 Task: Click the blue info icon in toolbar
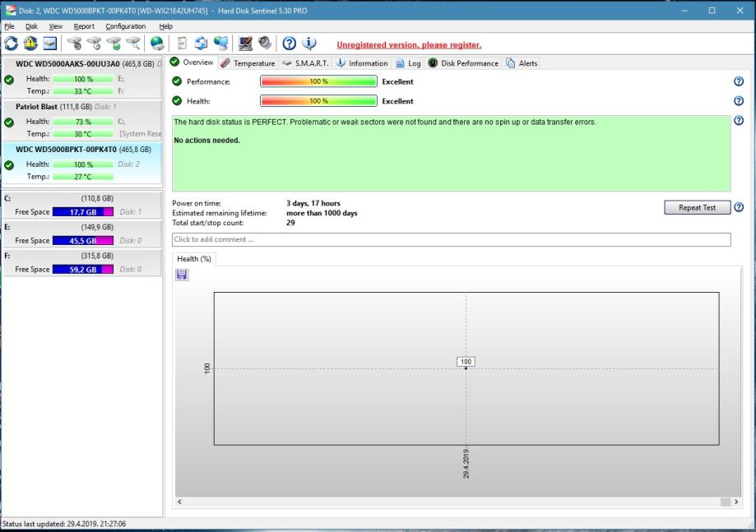[x=309, y=44]
